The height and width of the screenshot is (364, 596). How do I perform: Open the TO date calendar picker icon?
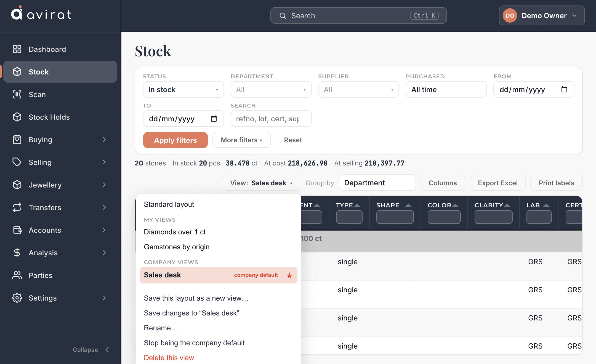(214, 119)
